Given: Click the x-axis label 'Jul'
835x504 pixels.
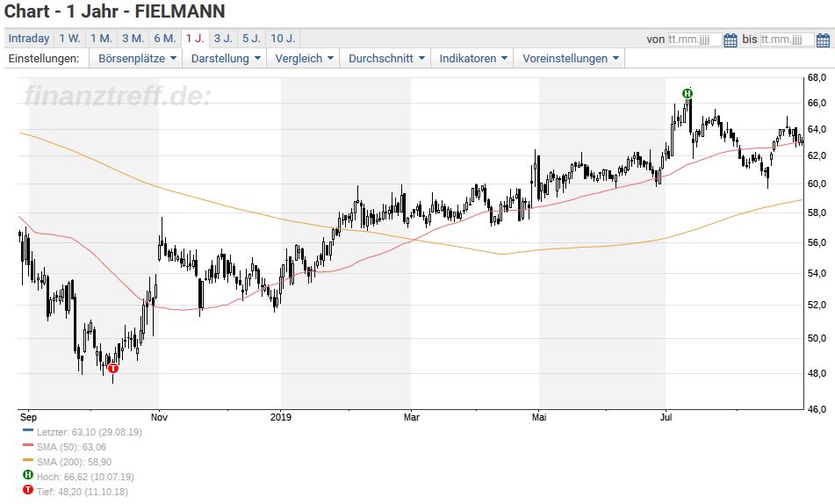Looking at the screenshot, I should 666,417.
